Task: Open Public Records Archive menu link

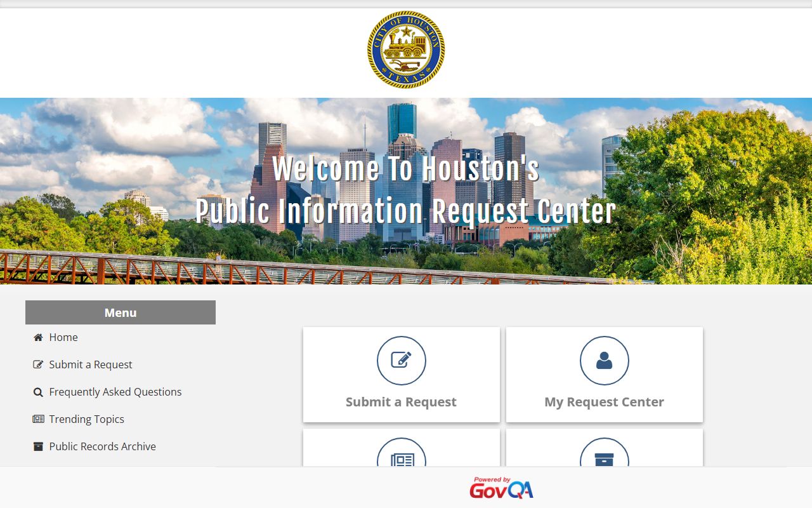Action: click(x=102, y=446)
